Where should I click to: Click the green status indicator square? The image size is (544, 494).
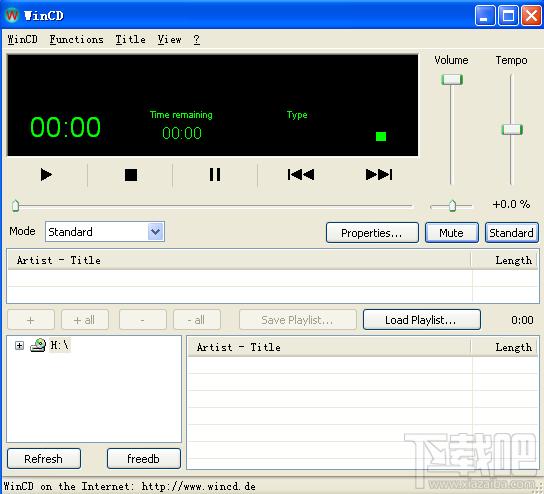coord(381,136)
